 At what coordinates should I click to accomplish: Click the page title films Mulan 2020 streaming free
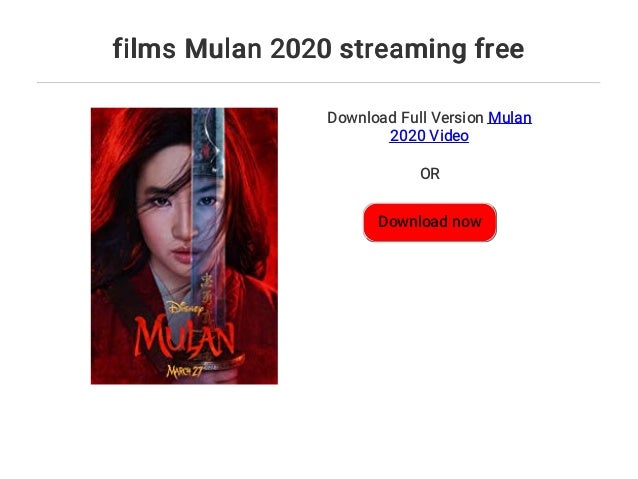[318, 49]
